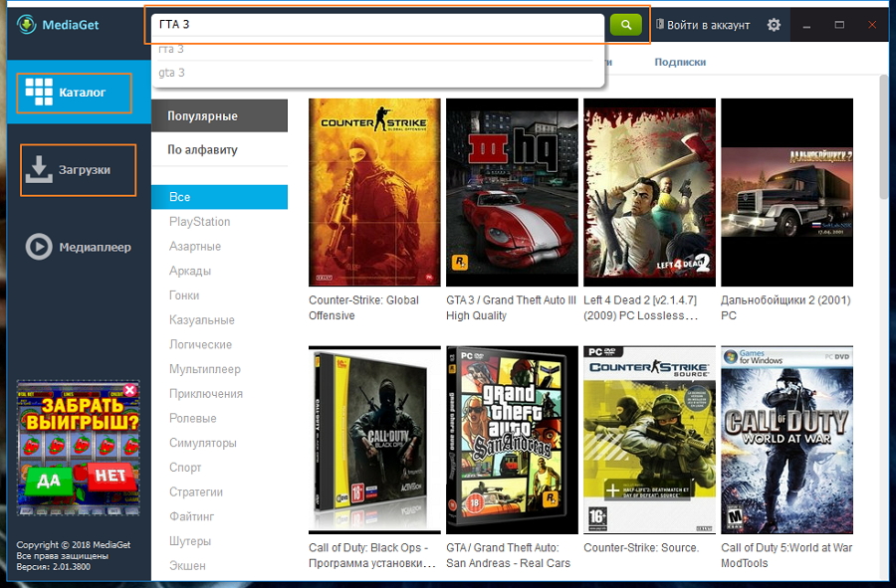Screen dimensions: 896x588
Task: Select the Мультиплеер category
Action: 204,369
